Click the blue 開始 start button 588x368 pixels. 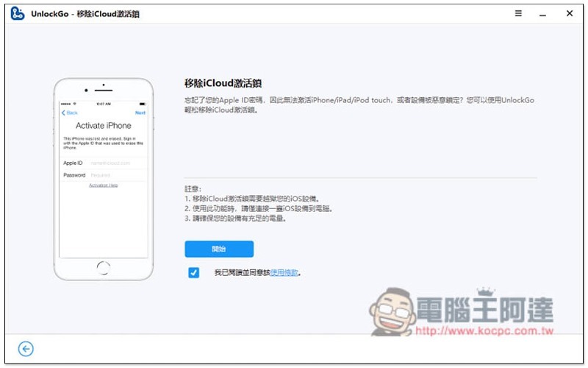(x=219, y=249)
